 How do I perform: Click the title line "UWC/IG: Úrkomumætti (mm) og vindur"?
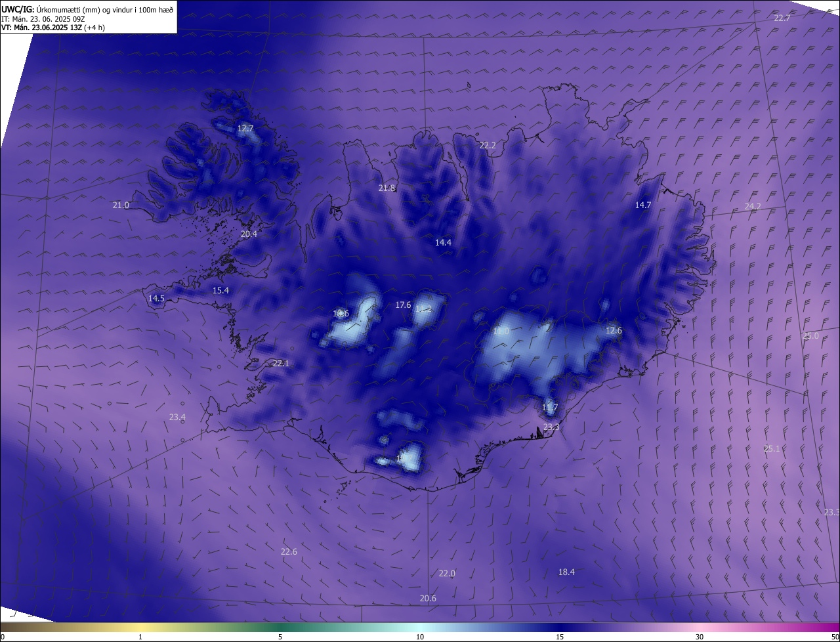[87, 9]
